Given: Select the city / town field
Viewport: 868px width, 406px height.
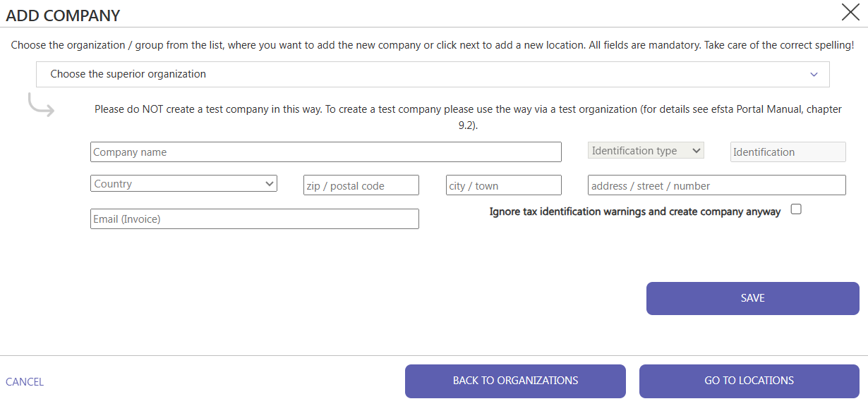Looking at the screenshot, I should 504,185.
